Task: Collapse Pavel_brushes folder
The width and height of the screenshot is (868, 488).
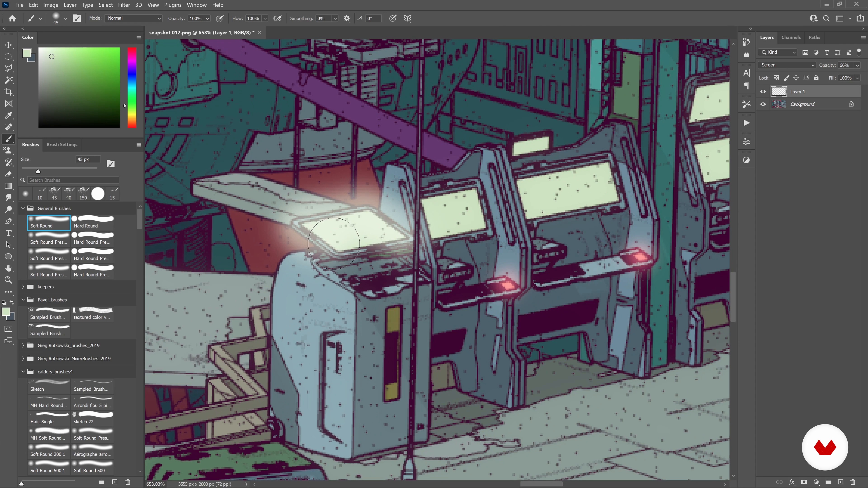Action: [23, 299]
